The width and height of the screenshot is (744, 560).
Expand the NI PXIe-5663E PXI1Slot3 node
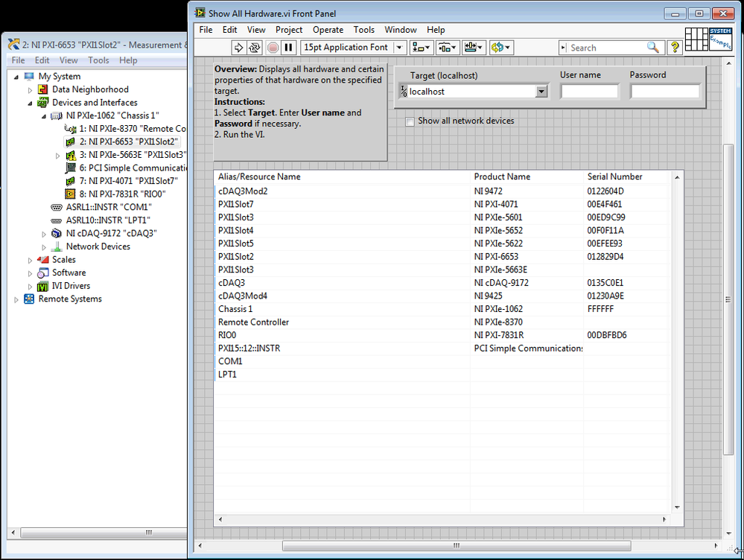[57, 156]
